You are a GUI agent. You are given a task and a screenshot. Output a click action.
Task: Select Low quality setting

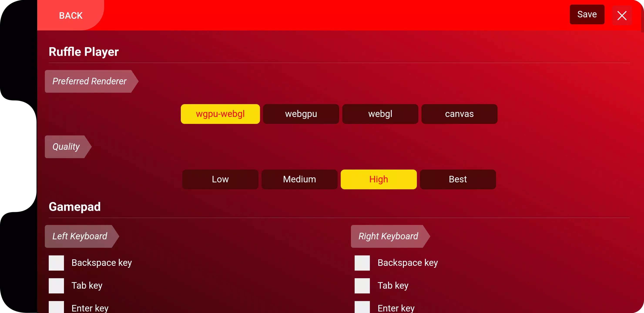(220, 179)
